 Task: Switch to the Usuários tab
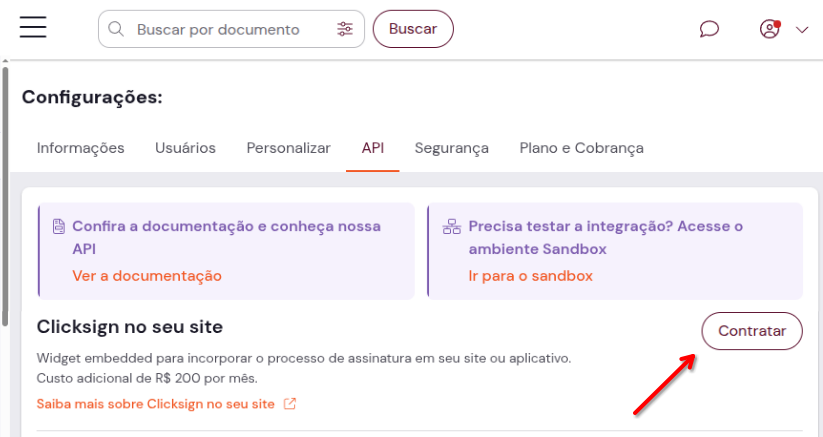pos(185,148)
